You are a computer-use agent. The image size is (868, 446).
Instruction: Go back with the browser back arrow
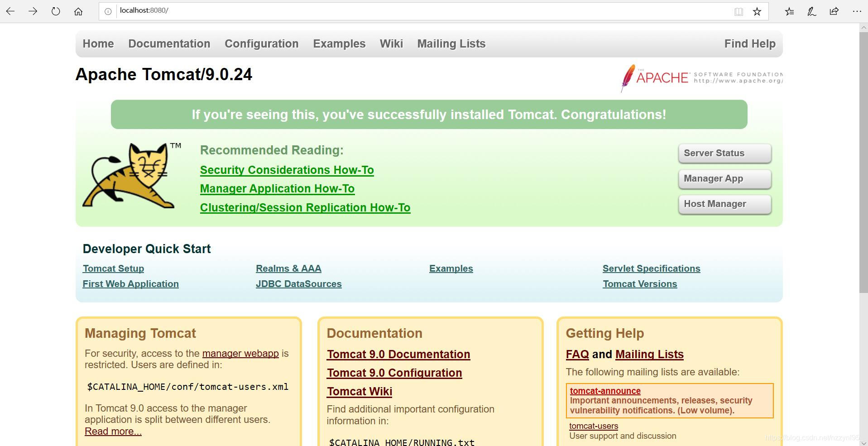click(10, 11)
